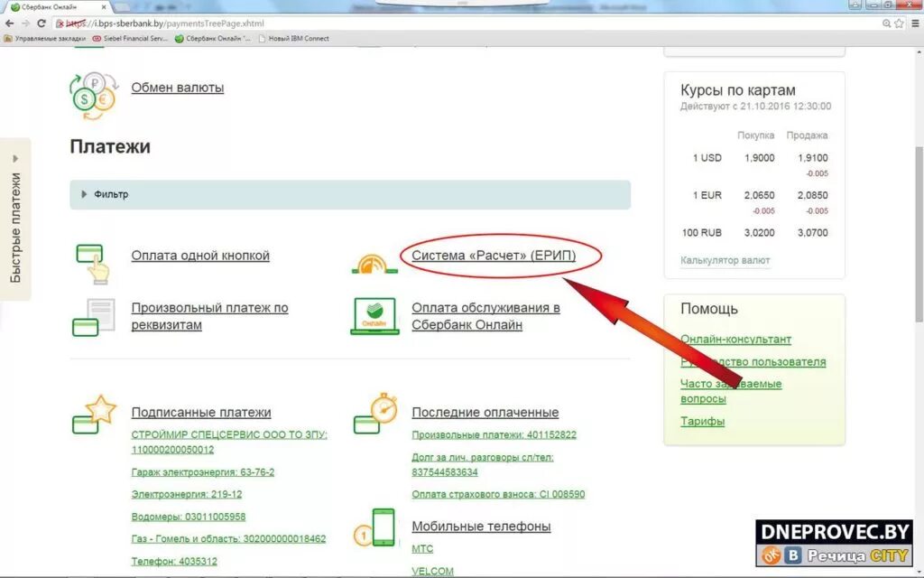
Task: Open Часто задаваемые вопросы link
Action: [x=731, y=391]
